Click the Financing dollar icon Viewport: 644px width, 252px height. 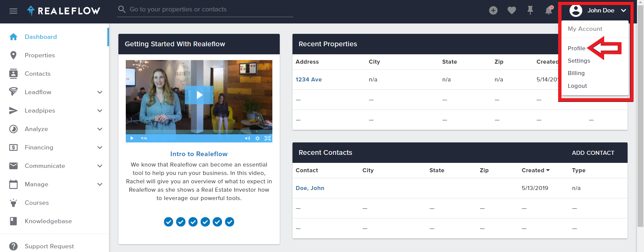(x=13, y=147)
